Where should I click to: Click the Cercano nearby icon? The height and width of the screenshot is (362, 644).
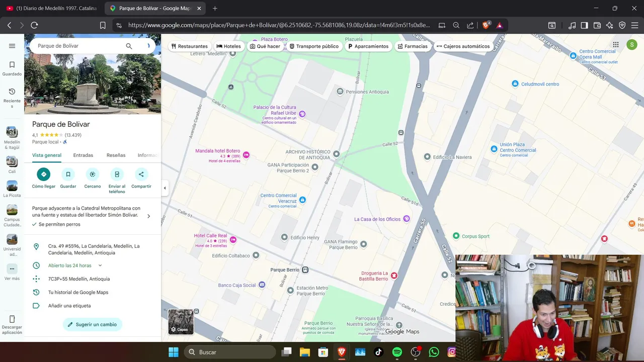click(93, 174)
